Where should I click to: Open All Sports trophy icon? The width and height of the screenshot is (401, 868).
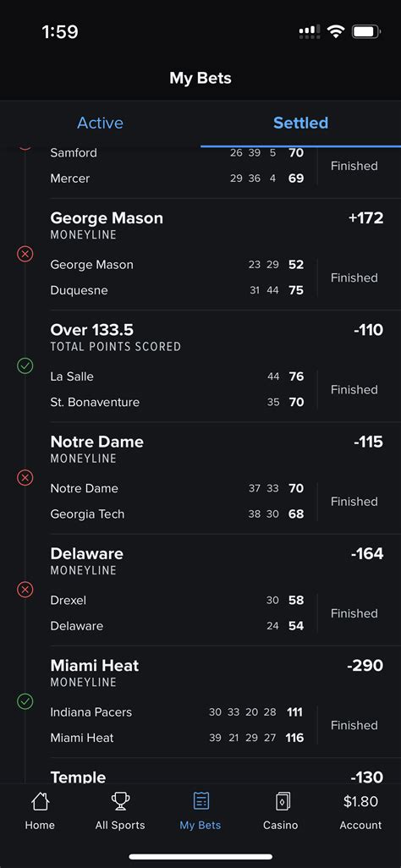pyautogui.click(x=120, y=801)
